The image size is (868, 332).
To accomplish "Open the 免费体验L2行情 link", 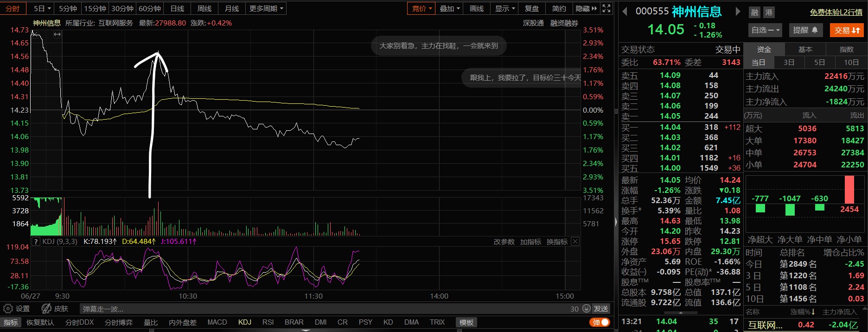I will 836,13.
